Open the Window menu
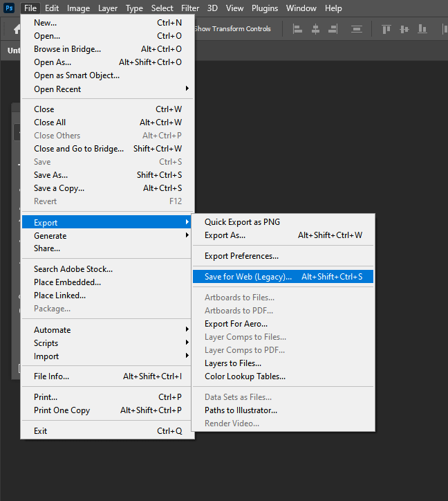This screenshot has height=501, width=448. (x=301, y=8)
